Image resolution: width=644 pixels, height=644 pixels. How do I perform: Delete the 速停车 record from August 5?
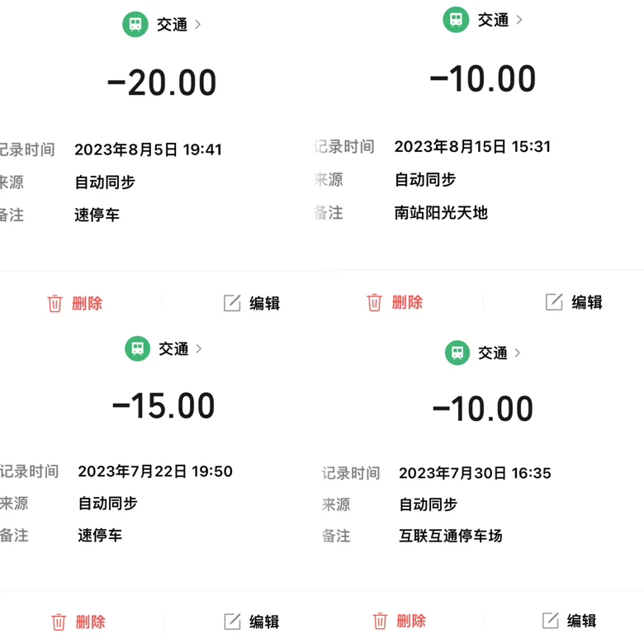coord(75,304)
